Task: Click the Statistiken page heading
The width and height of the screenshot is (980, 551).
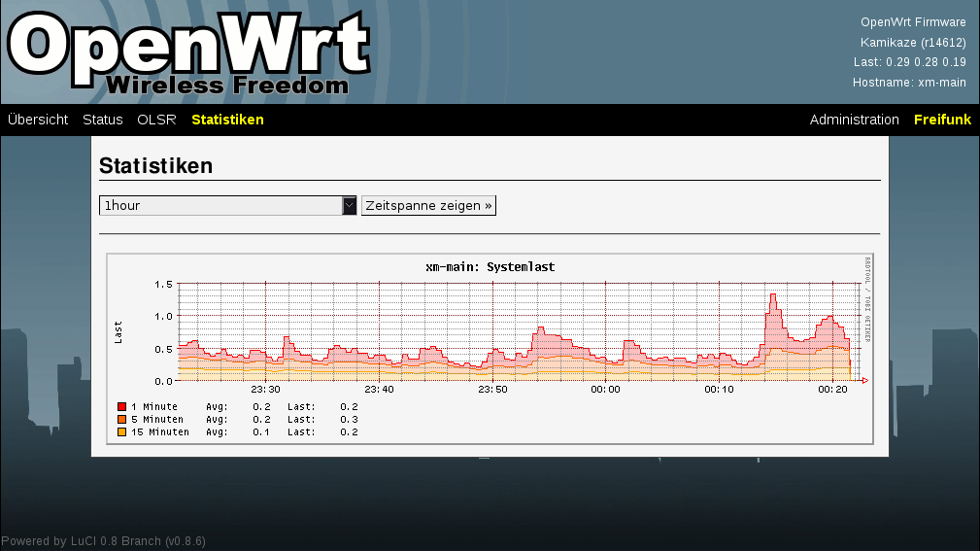Action: (155, 166)
